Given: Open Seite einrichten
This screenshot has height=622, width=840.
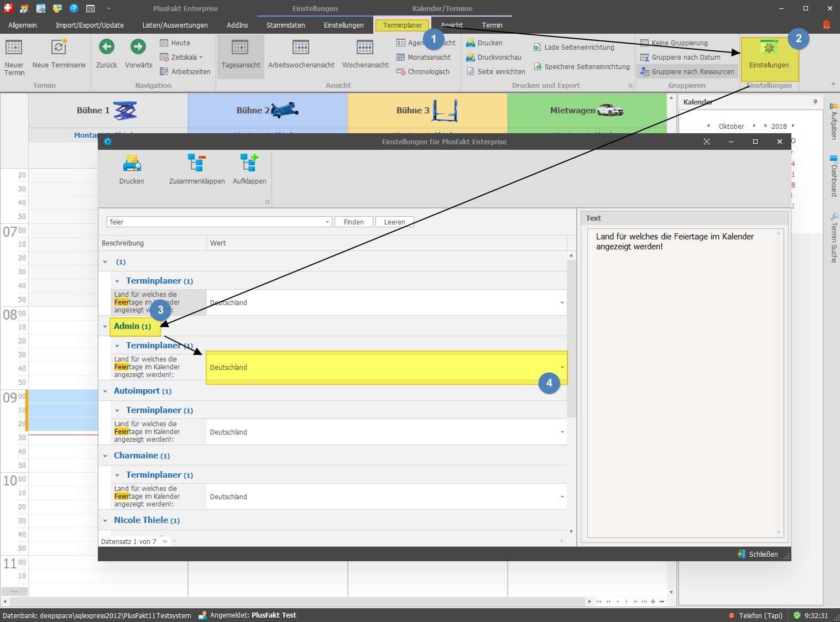Looking at the screenshot, I should (496, 71).
